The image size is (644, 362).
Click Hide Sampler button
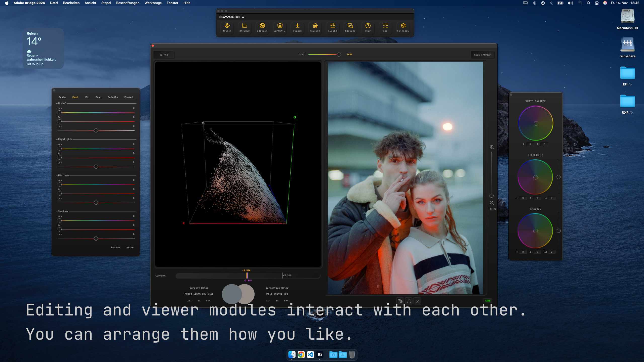(482, 55)
